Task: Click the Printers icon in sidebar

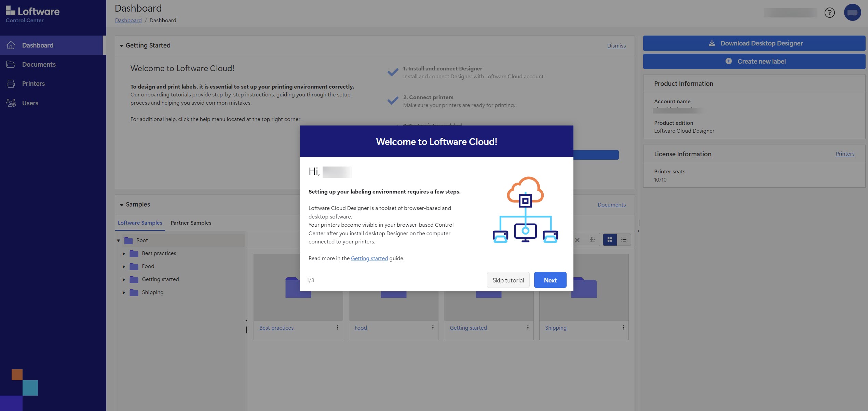Action: (11, 83)
